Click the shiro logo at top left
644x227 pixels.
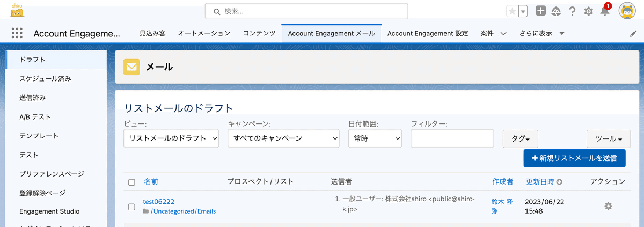pos(17,10)
